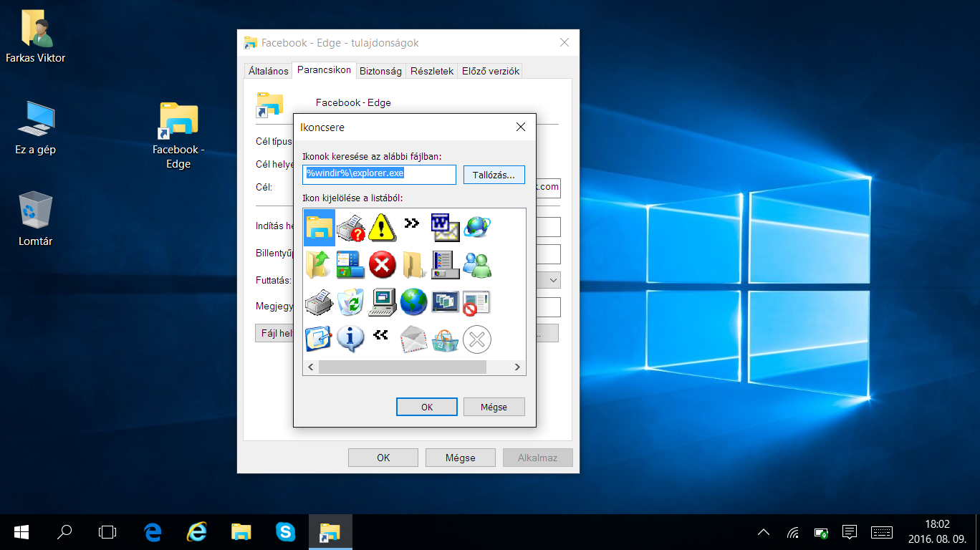Choose the double left chevron icon
The height and width of the screenshot is (550, 980).
[381, 334]
